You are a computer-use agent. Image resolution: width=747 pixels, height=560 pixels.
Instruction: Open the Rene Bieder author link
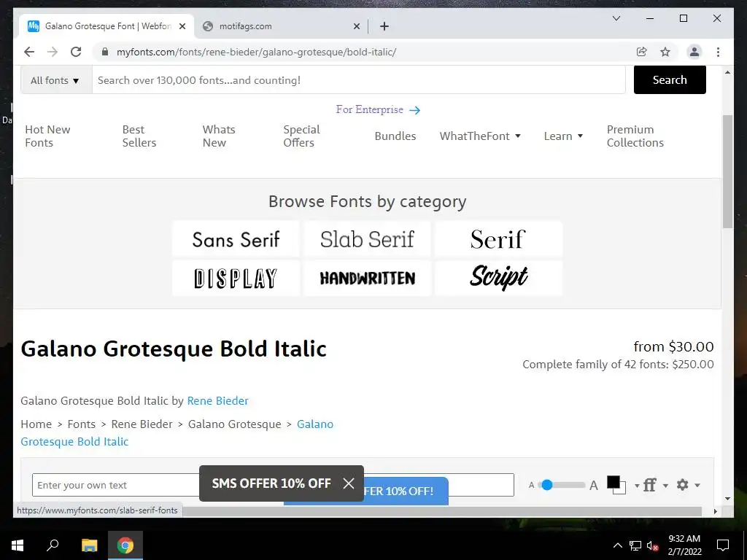[x=217, y=401]
